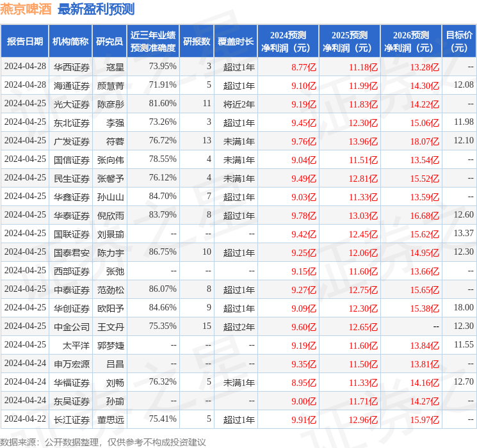Image resolution: width=477 pixels, height=448 pixels.
Task: Select the 民生证券 row name
Action: [x=72, y=178]
